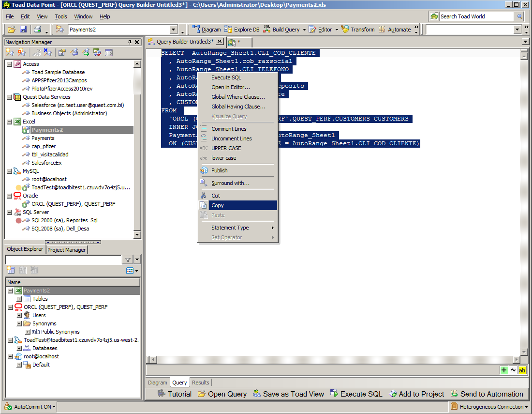This screenshot has height=414, width=532.
Task: Click the filter funnel icon in Object Explorer
Action: pos(128,260)
